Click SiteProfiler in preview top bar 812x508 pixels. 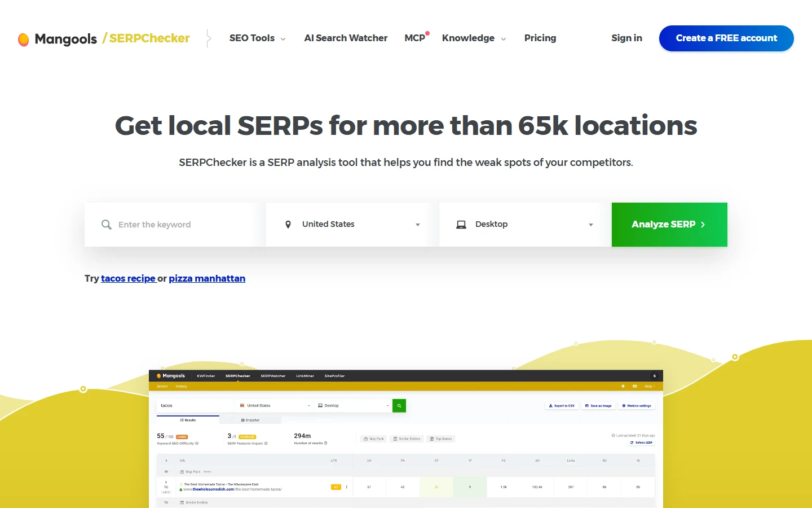coord(334,376)
